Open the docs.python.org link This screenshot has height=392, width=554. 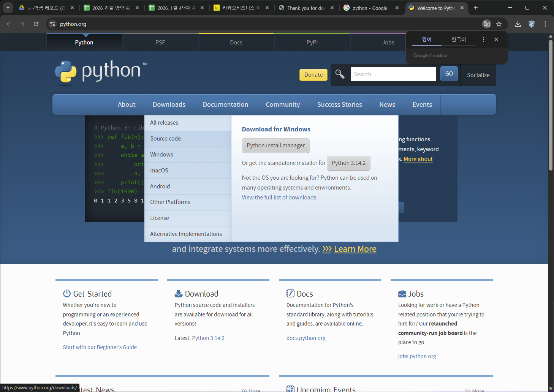click(306, 338)
